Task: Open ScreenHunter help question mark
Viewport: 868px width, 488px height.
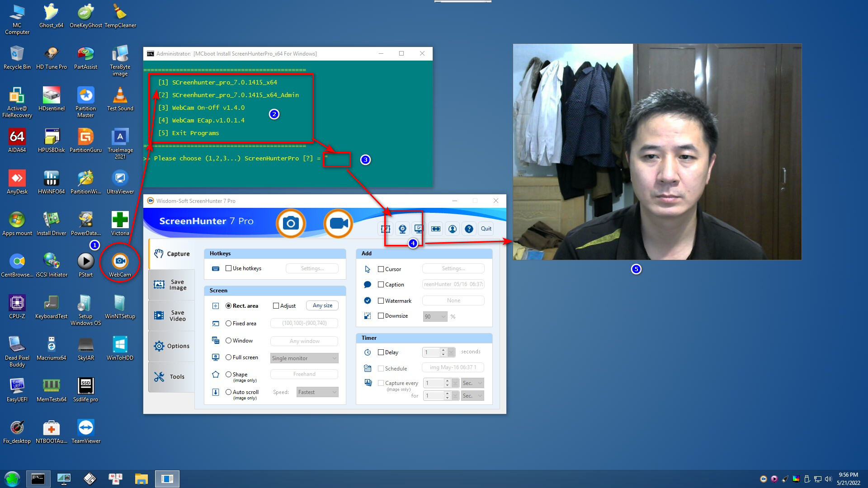Action: point(469,229)
